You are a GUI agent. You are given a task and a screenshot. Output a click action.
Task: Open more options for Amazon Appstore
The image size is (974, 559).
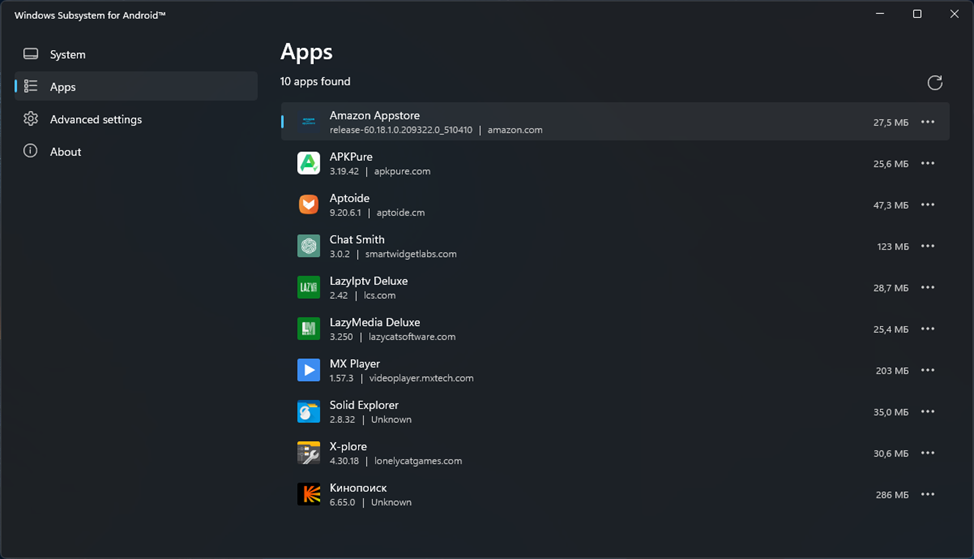pyautogui.click(x=927, y=122)
